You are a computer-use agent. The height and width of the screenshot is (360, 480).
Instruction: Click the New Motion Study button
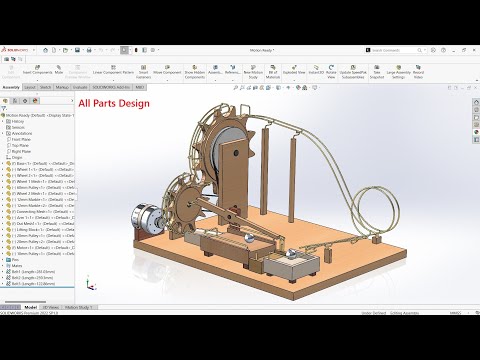(253, 72)
